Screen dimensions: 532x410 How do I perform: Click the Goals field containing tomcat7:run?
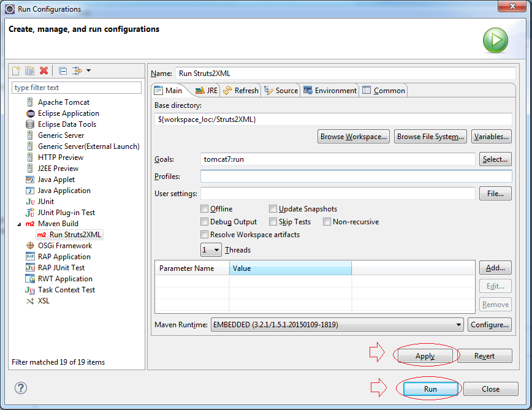click(338, 159)
